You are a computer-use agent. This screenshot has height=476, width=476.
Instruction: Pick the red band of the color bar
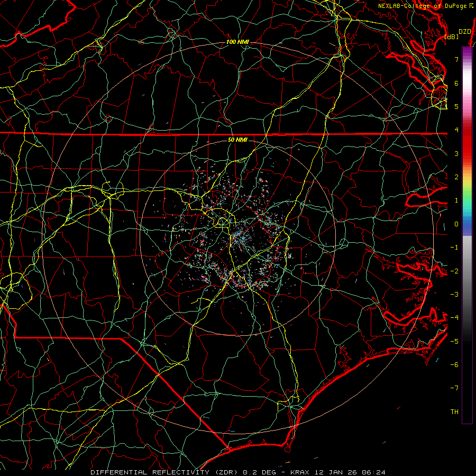pyautogui.click(x=467, y=143)
